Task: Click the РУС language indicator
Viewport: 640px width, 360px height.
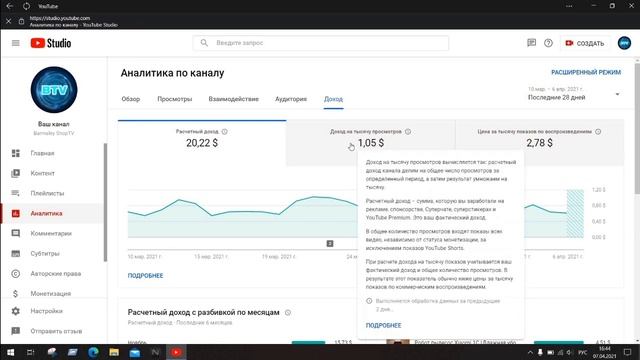Action: click(582, 352)
